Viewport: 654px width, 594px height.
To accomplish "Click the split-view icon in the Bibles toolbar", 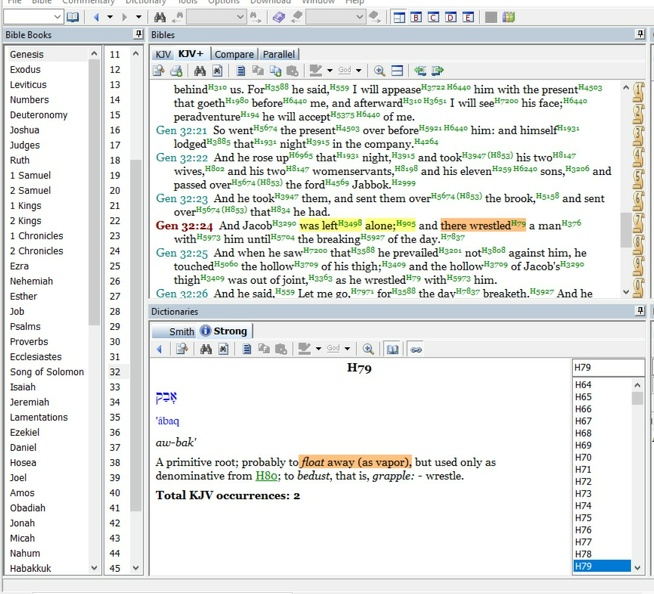I will point(397,70).
